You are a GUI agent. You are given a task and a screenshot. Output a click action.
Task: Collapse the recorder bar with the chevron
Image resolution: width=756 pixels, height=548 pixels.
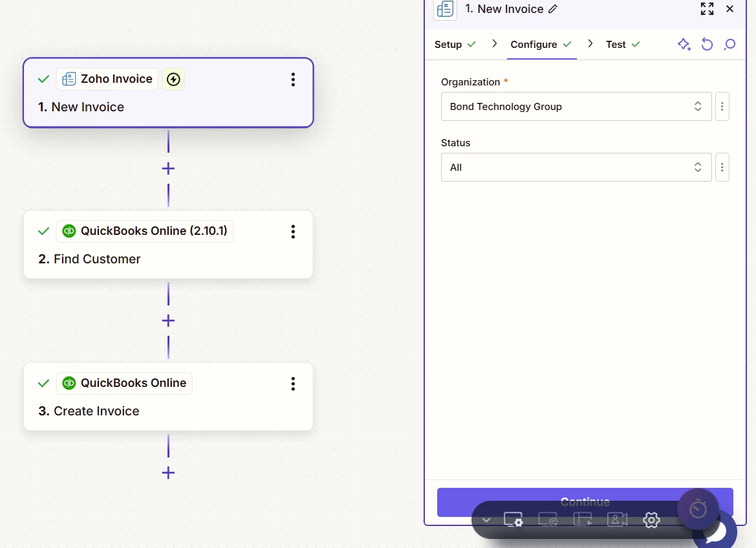(486, 520)
